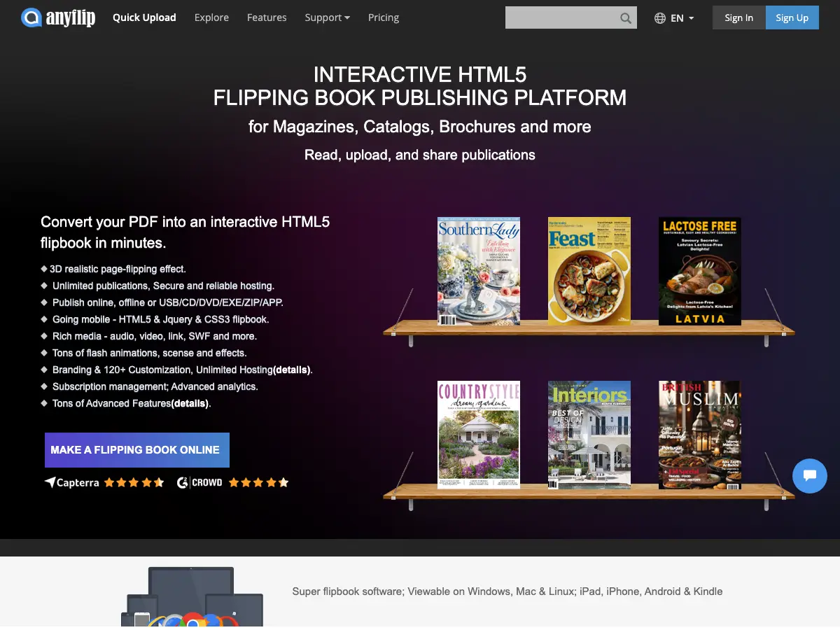Open the Feast magazine cover

click(589, 271)
